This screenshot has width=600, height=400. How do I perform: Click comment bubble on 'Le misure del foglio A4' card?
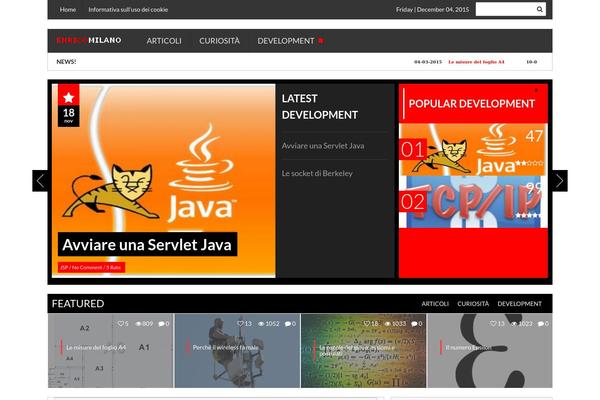click(x=161, y=324)
